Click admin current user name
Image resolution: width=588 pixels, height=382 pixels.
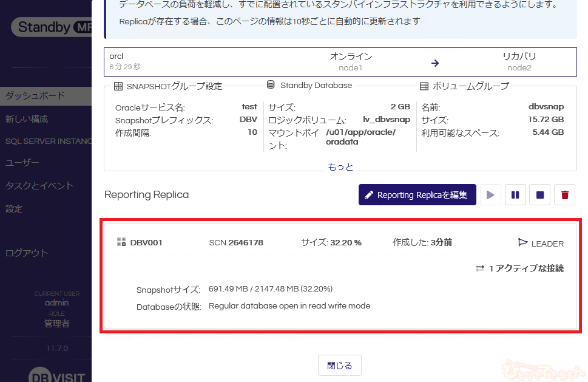tap(56, 303)
